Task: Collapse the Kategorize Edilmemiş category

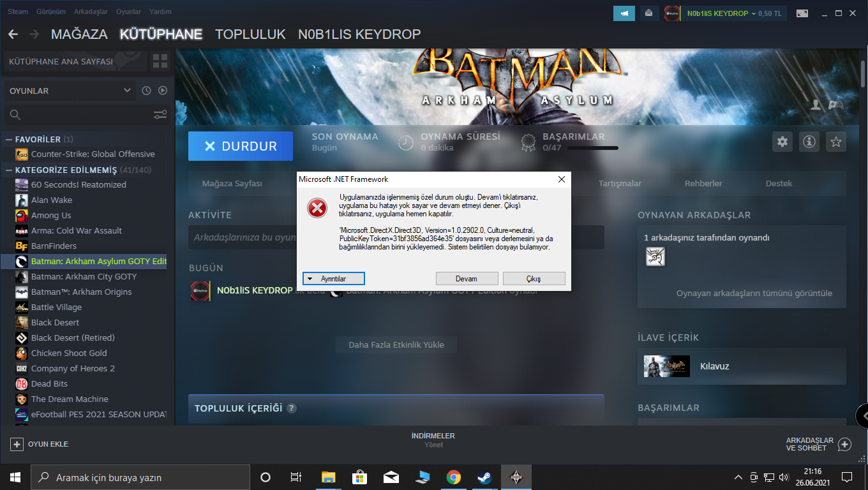Action: pos(9,170)
